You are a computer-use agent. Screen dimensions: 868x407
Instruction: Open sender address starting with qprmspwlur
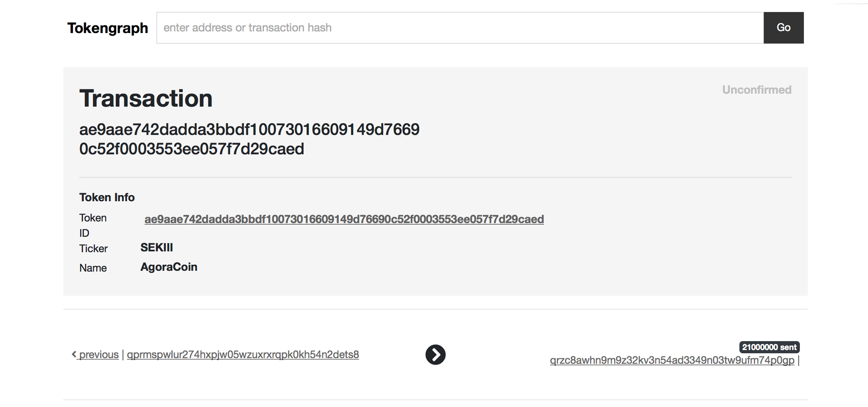tap(242, 354)
